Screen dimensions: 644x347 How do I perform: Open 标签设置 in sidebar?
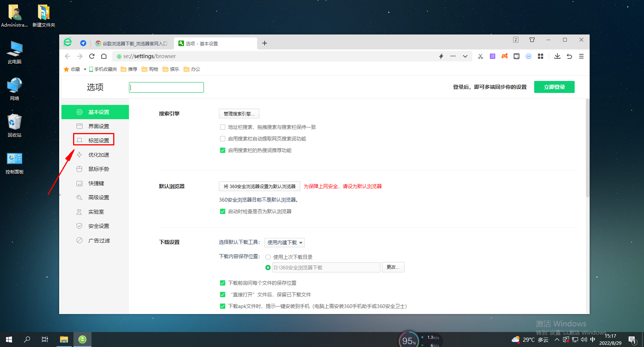tap(95, 141)
